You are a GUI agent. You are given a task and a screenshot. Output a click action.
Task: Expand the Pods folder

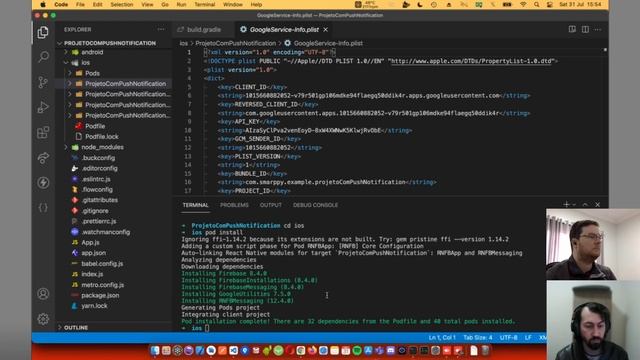92,73
